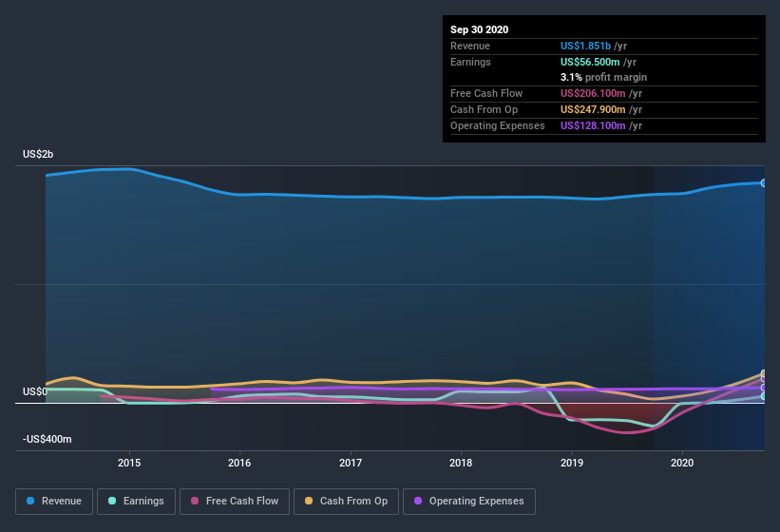This screenshot has width=780, height=532.
Task: Click the US$2b y-axis label
Action: point(38,154)
